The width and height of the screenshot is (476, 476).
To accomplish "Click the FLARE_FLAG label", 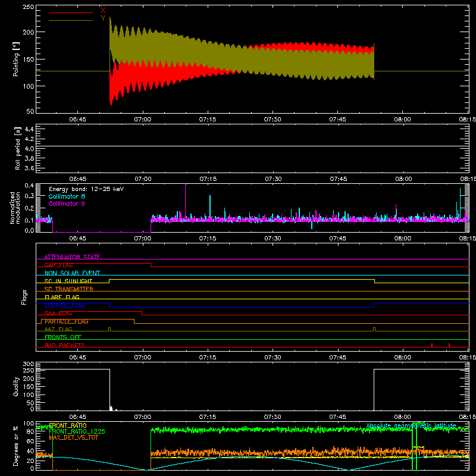I will 62,297.
